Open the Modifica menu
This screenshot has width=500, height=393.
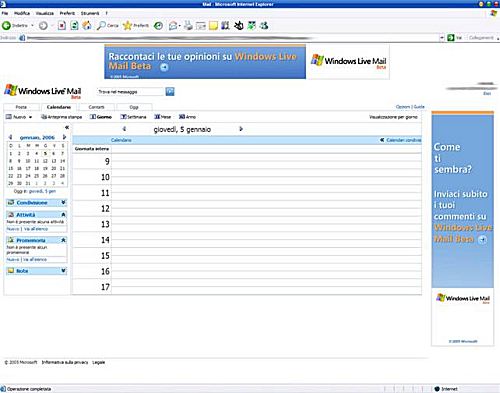[22, 13]
